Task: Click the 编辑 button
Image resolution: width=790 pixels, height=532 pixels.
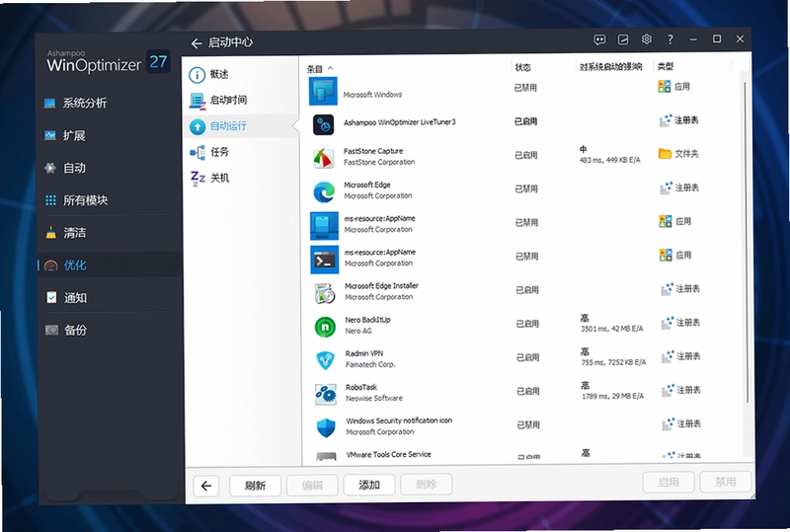Action: pyautogui.click(x=312, y=486)
